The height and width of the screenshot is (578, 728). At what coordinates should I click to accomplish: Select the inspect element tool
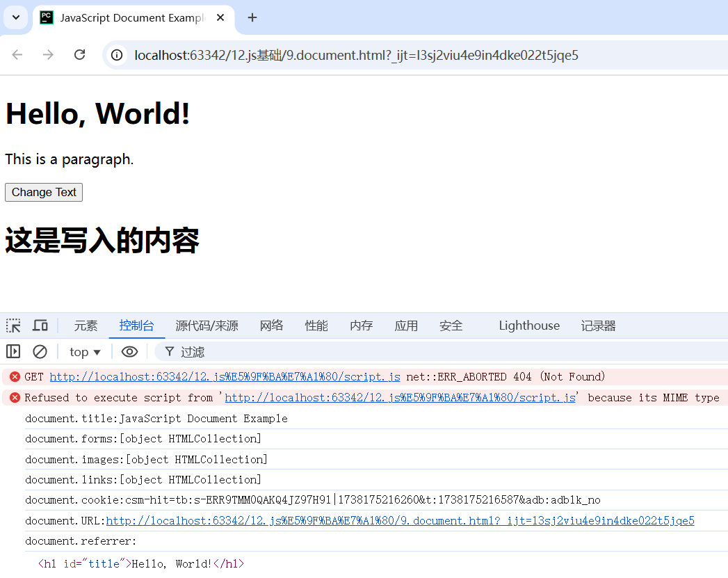click(13, 325)
